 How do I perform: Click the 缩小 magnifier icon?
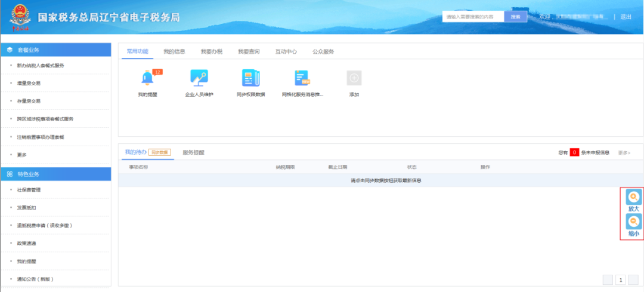(x=634, y=222)
